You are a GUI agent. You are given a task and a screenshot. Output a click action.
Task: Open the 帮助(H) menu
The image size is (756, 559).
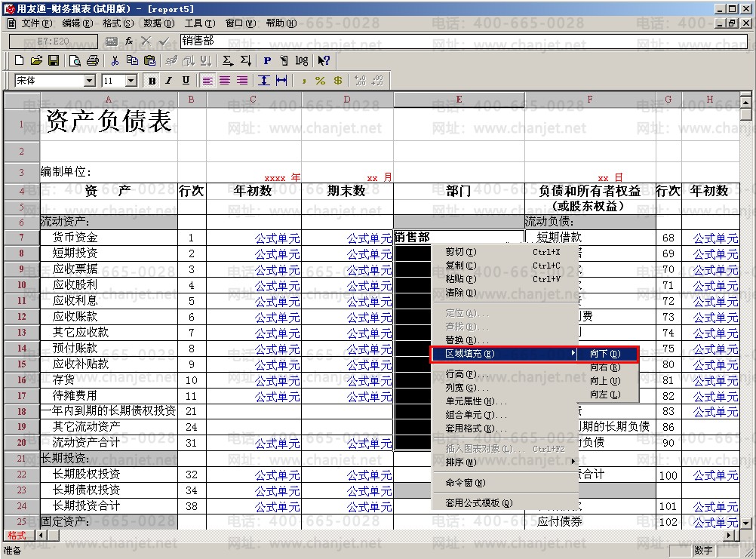pos(281,23)
